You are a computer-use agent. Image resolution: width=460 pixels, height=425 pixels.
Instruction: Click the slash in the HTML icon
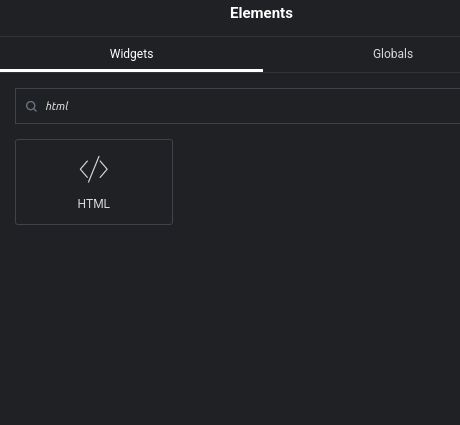tap(94, 169)
